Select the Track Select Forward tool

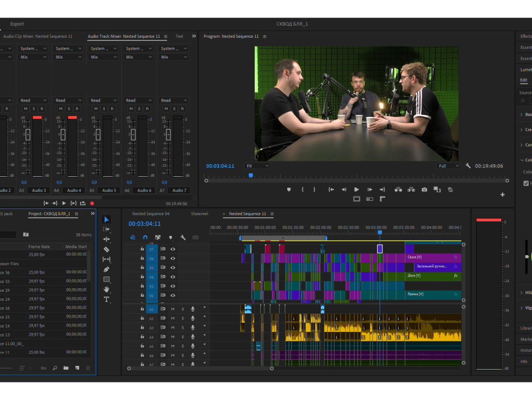pyautogui.click(x=106, y=229)
